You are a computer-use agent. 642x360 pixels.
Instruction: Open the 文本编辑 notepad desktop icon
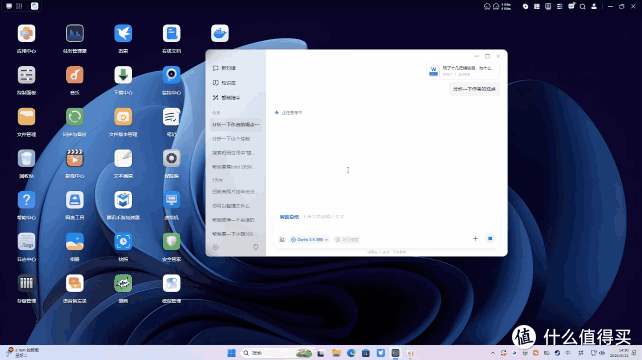point(123,158)
